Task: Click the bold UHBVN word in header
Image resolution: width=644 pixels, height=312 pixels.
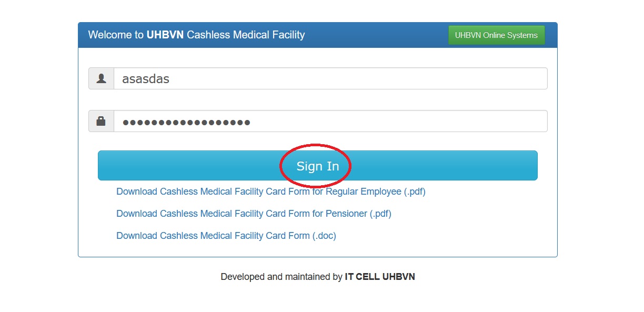Action: pos(165,35)
